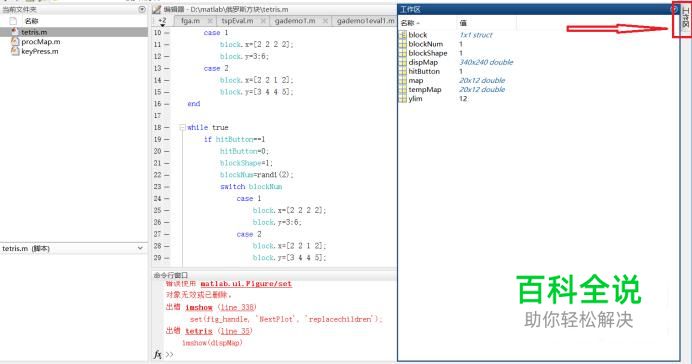Switch to the gademo1.m tab
Viewport: 692px width, 364px height.
295,21
